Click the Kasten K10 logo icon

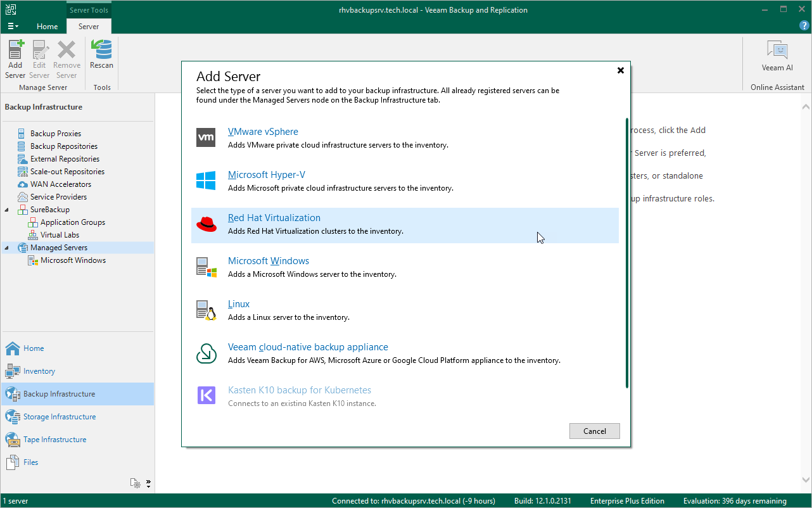[206, 396]
